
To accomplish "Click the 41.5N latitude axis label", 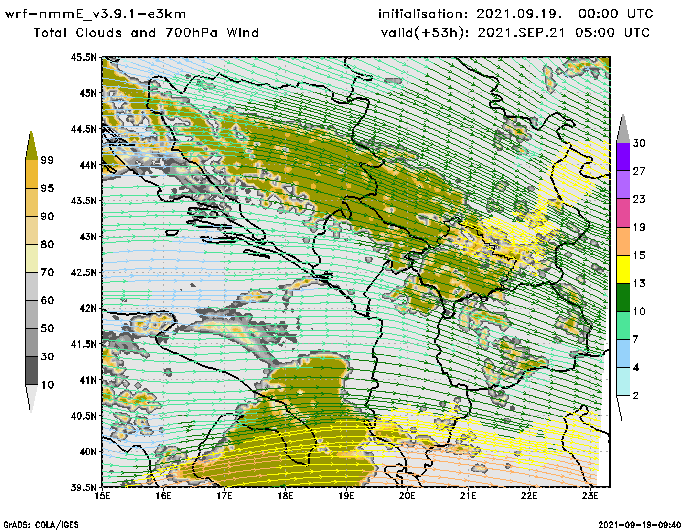I will click(x=83, y=344).
